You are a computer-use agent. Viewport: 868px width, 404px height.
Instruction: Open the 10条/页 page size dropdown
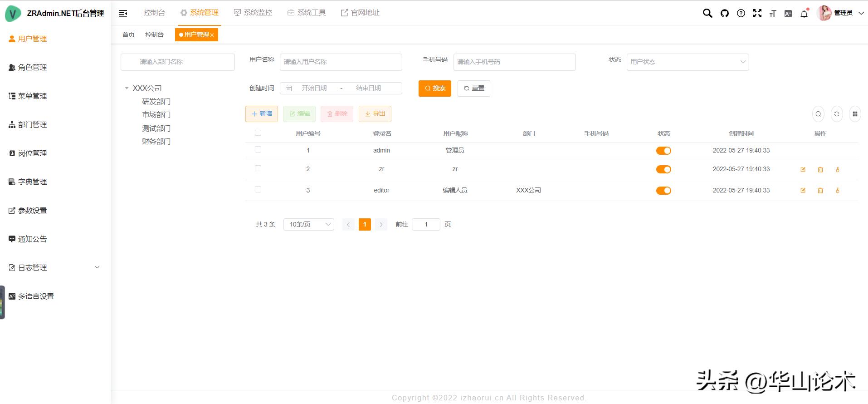pos(309,224)
